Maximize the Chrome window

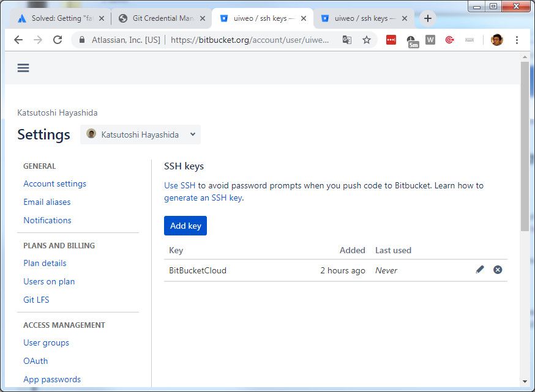[x=493, y=6]
